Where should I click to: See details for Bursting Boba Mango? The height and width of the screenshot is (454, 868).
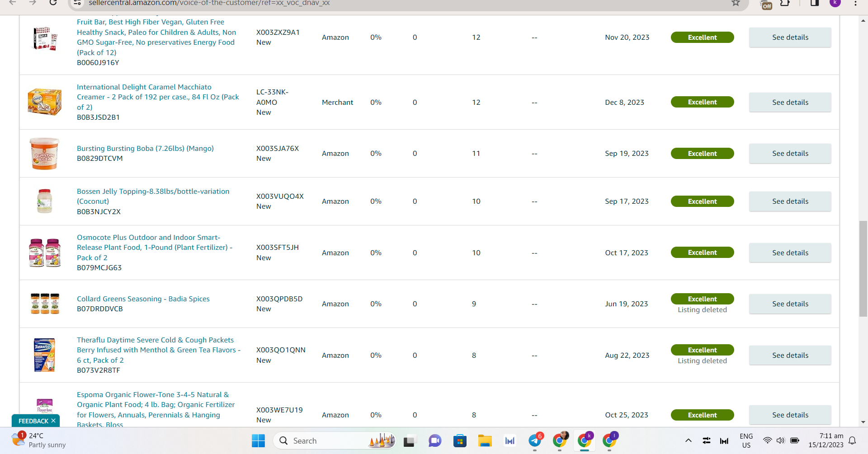790,154
